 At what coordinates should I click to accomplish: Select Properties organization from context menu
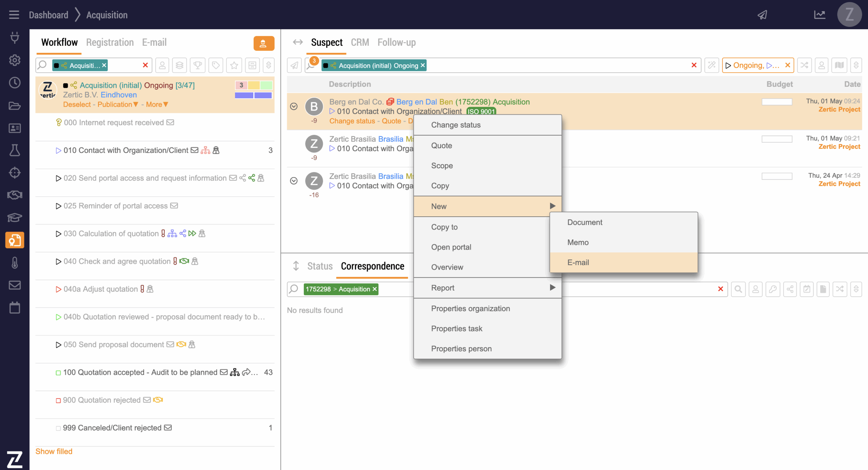pyautogui.click(x=470, y=308)
